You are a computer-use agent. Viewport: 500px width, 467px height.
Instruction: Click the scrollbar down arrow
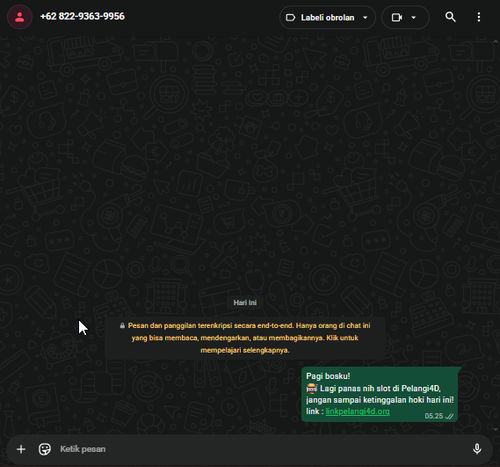[495, 429]
